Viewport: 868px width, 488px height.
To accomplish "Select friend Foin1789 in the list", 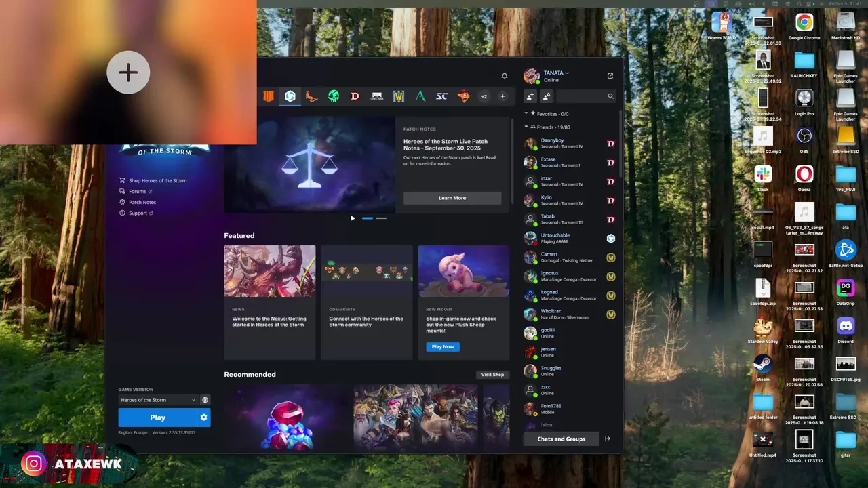I will click(570, 409).
